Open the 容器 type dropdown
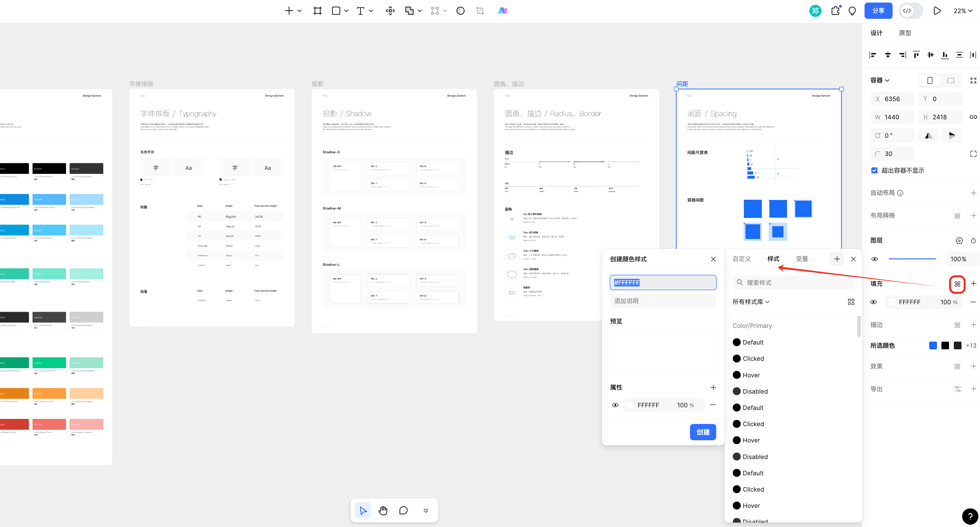The image size is (980, 527). coord(880,80)
